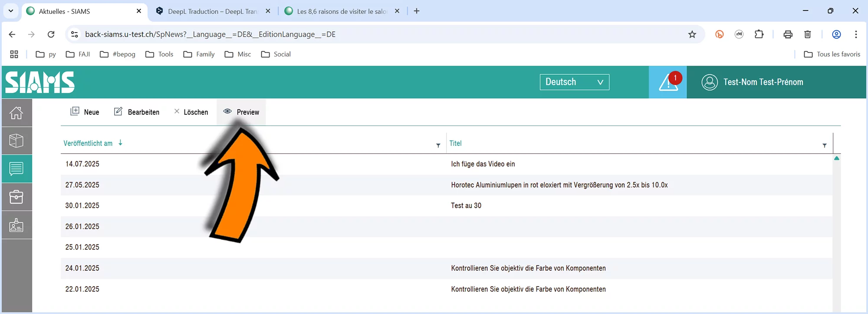
Task: Switch to the DeepL Traduction tab
Action: click(x=213, y=11)
